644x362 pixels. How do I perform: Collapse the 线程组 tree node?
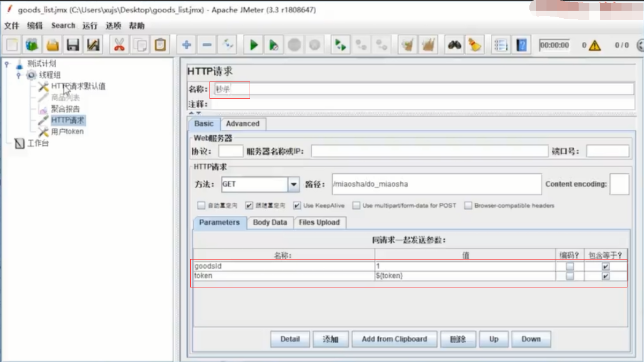pos(19,75)
